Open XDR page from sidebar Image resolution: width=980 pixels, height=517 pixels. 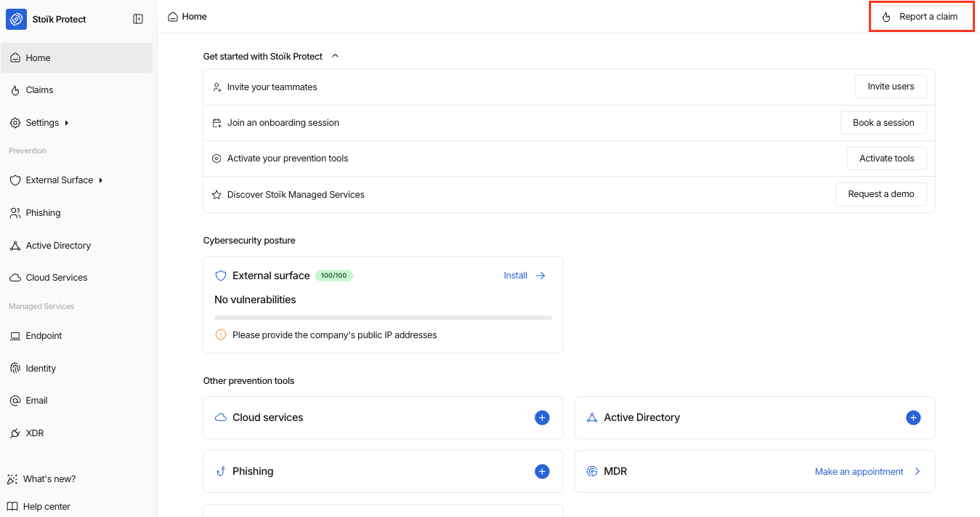(35, 433)
